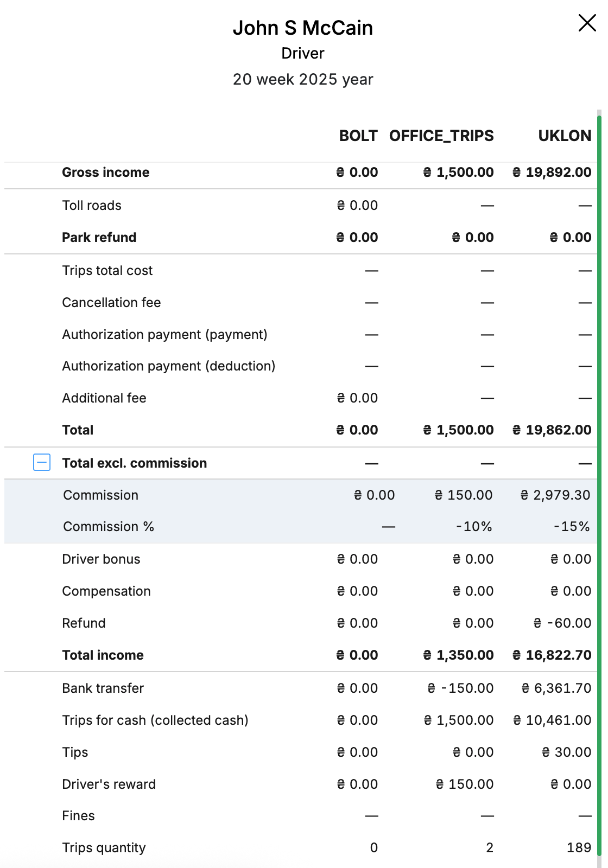
Task: Click the UKLON refund value ₴ -60.00
Action: (x=562, y=623)
